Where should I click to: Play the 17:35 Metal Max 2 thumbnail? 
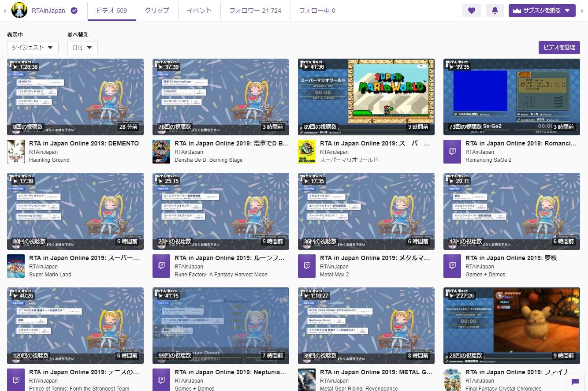coord(366,211)
